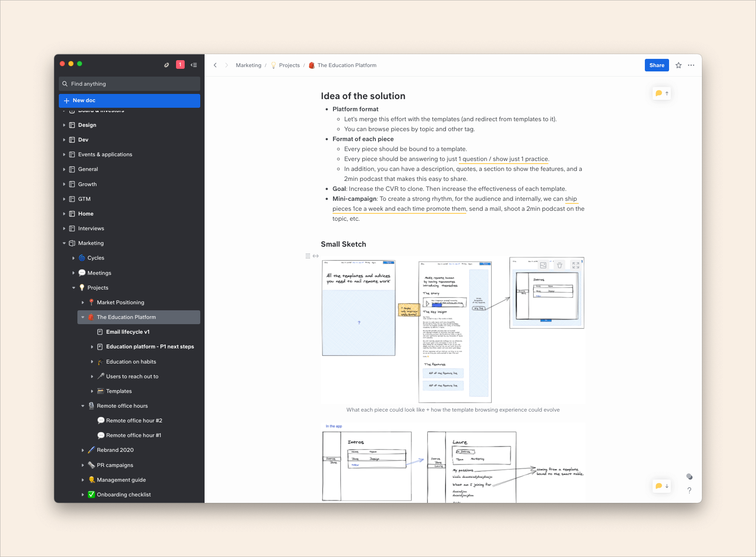Create a New doc
This screenshot has width=756, height=557.
tap(129, 100)
